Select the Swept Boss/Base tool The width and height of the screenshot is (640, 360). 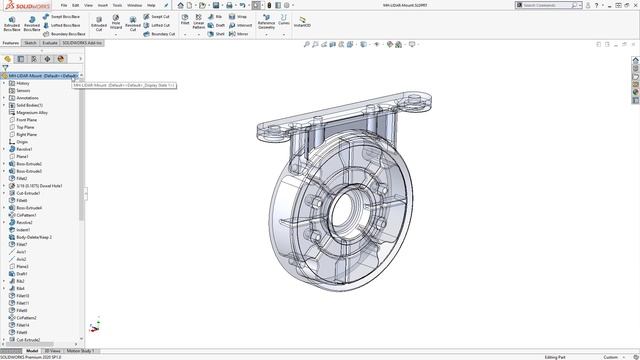pos(61,17)
